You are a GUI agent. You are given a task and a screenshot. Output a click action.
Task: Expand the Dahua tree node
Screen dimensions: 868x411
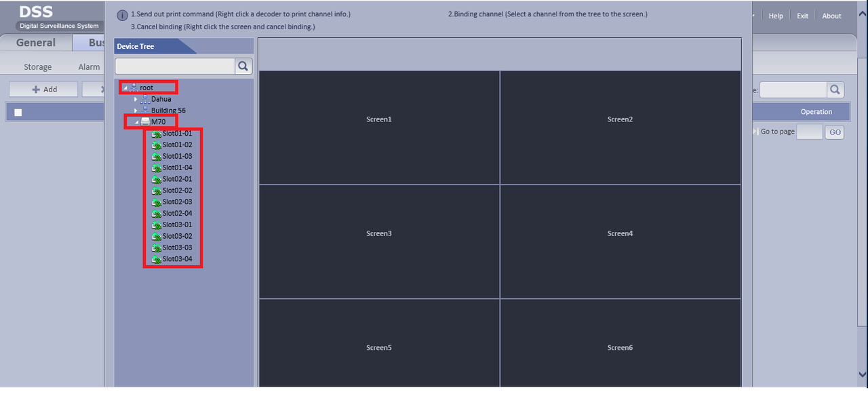click(x=136, y=99)
